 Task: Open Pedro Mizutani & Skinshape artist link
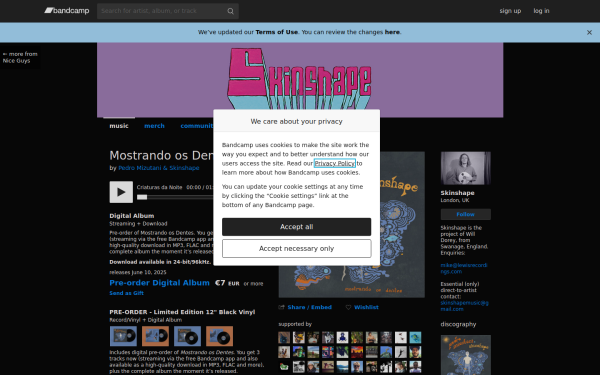(x=158, y=168)
